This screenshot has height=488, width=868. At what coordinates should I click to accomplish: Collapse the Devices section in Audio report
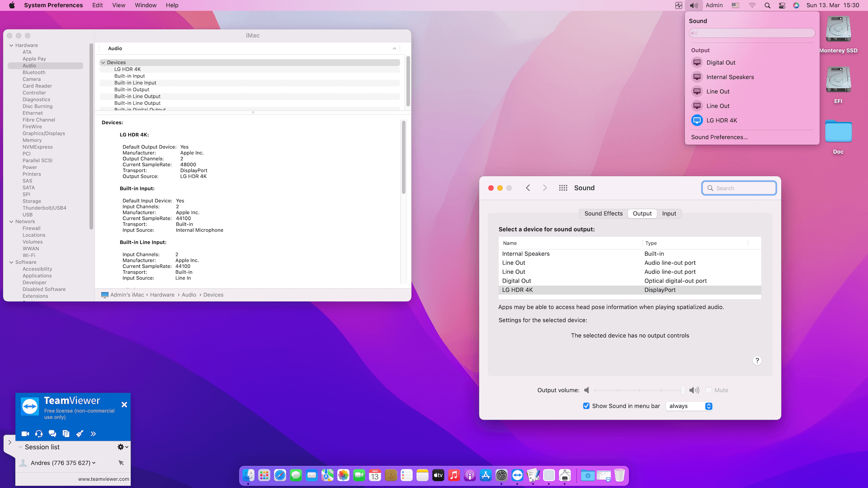coord(103,62)
